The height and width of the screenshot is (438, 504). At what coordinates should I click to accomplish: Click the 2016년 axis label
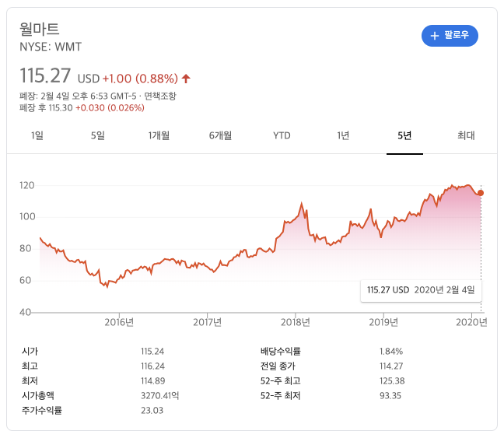point(119,322)
